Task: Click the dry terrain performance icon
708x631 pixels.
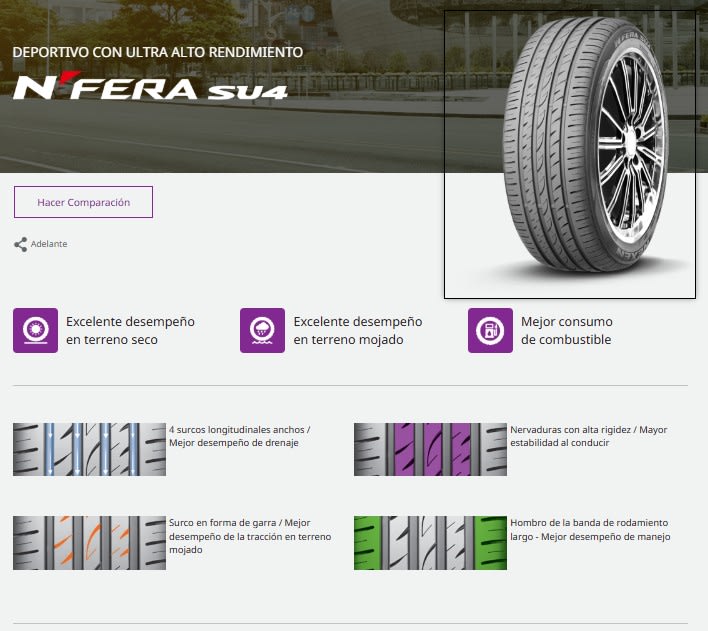Action: click(x=35, y=330)
